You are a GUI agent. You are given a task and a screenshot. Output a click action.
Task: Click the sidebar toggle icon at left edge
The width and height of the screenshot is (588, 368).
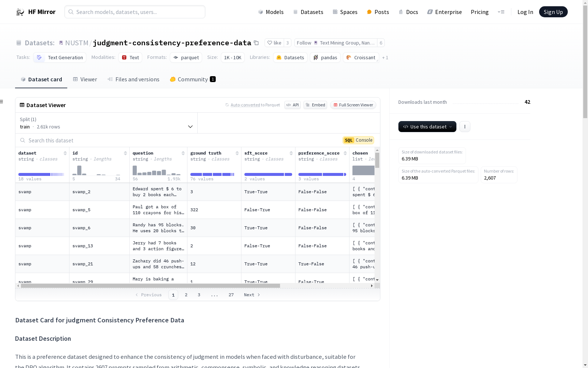(2, 102)
